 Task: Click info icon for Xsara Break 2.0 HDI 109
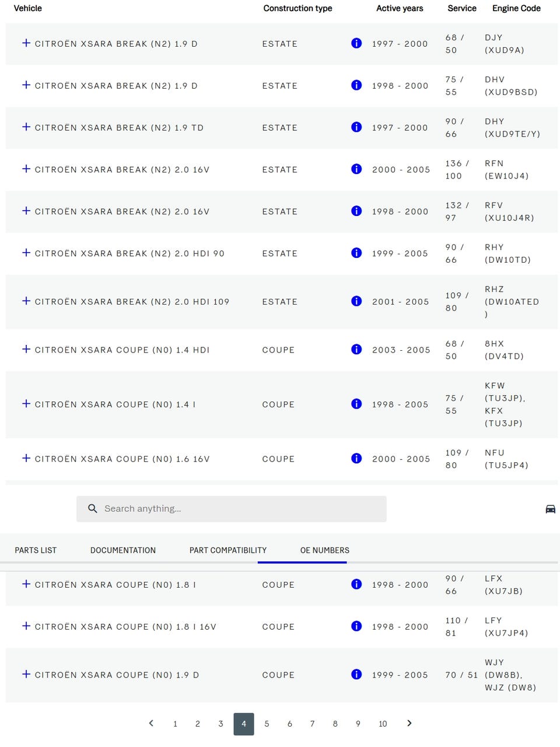tap(356, 301)
